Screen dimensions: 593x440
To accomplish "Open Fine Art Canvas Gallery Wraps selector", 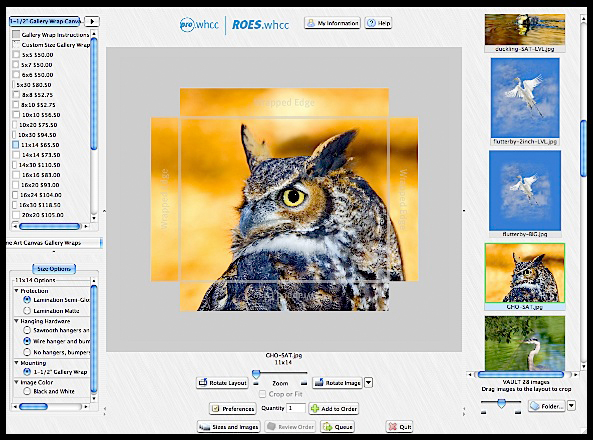I will pos(54,243).
